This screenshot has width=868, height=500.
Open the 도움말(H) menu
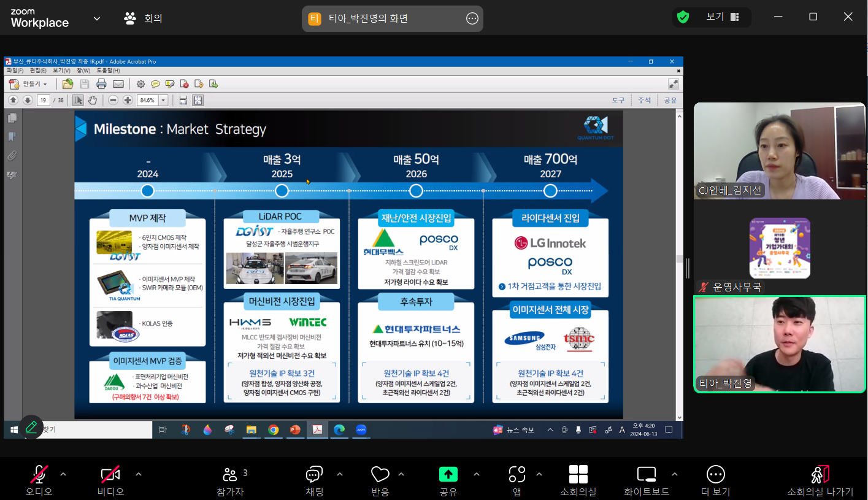tap(108, 71)
